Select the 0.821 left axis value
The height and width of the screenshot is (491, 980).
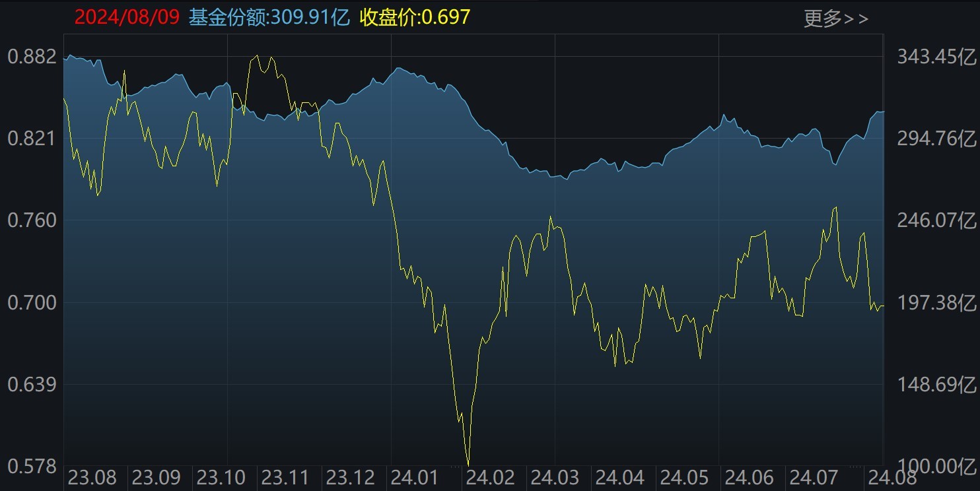(32, 139)
